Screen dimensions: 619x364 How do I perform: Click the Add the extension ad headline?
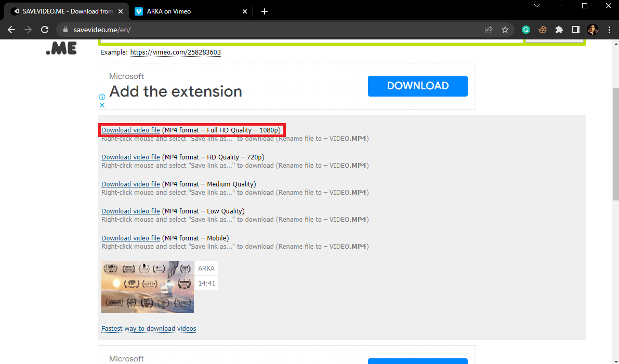176,91
